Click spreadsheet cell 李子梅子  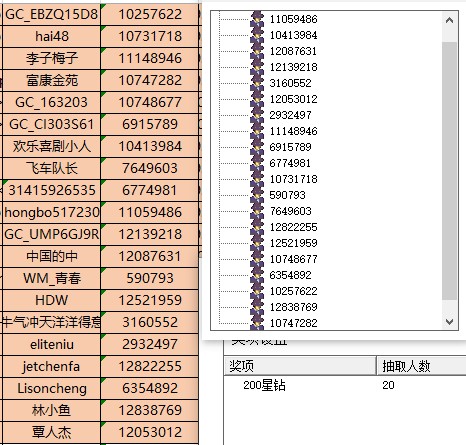tap(51, 58)
